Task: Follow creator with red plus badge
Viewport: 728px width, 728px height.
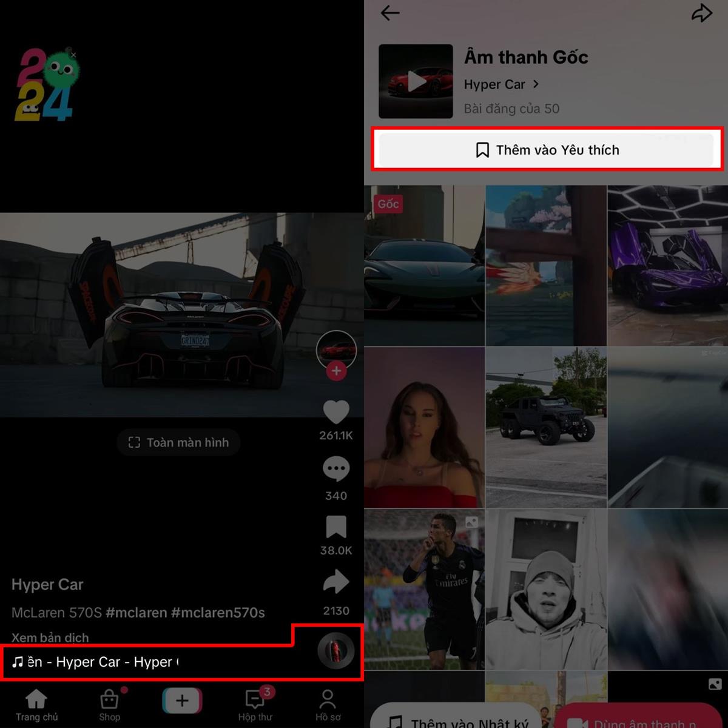Action: [336, 371]
